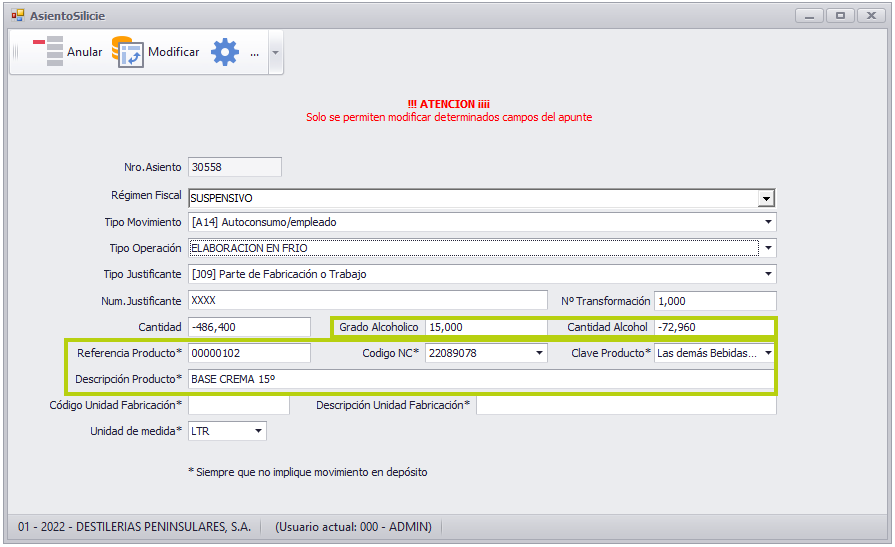Click the empty Código Unidad Fabricación field
895x547 pixels.
click(239, 405)
